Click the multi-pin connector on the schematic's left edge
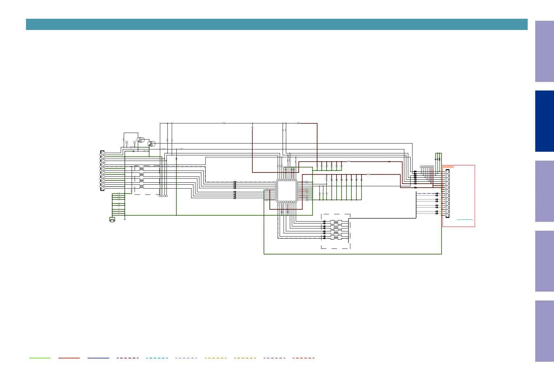Image resolution: width=554 pixels, height=392 pixels. point(102,170)
